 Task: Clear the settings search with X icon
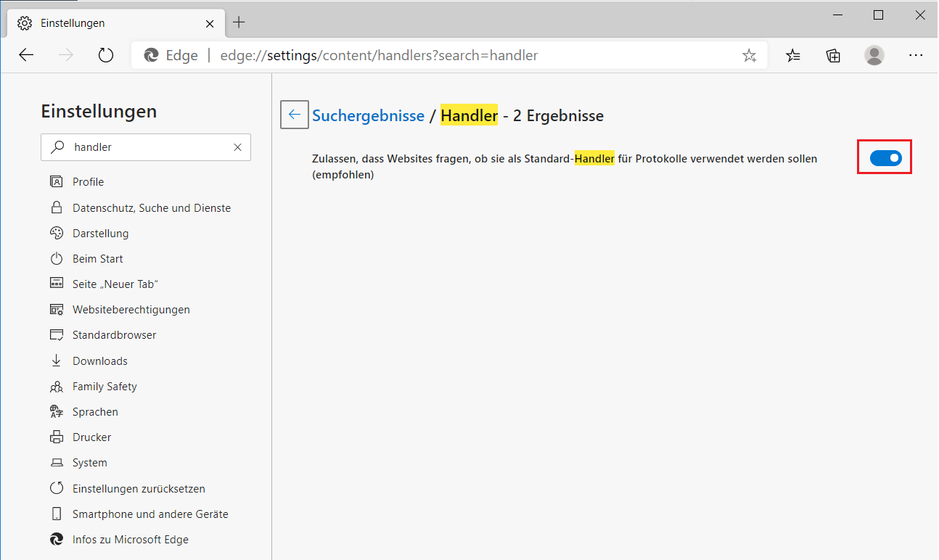tap(237, 147)
